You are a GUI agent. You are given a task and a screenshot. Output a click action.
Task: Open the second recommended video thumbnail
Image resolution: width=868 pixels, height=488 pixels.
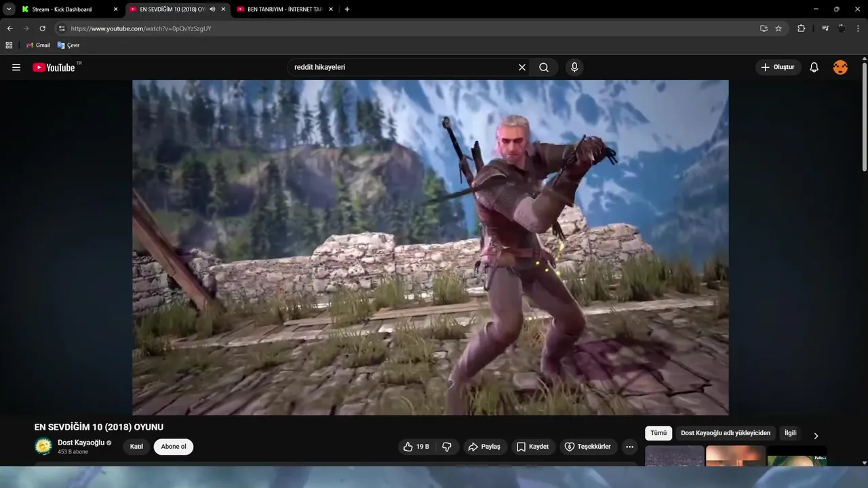(x=736, y=456)
